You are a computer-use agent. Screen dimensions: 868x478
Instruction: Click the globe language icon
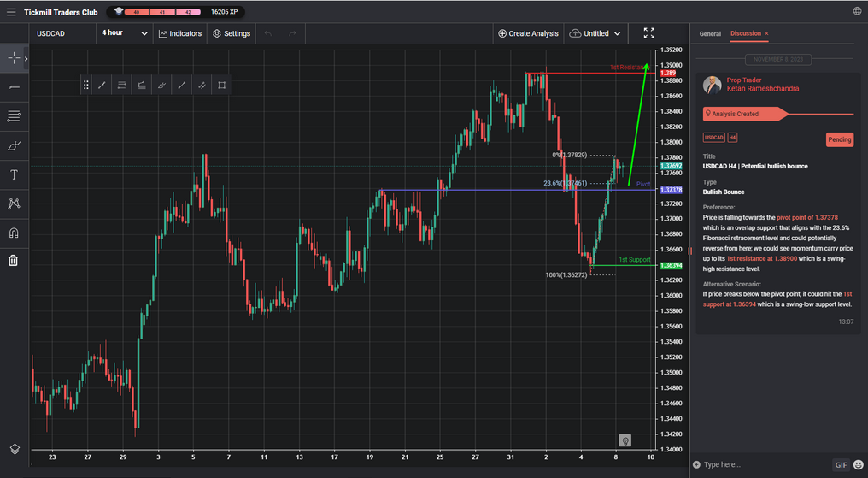pos(857,11)
